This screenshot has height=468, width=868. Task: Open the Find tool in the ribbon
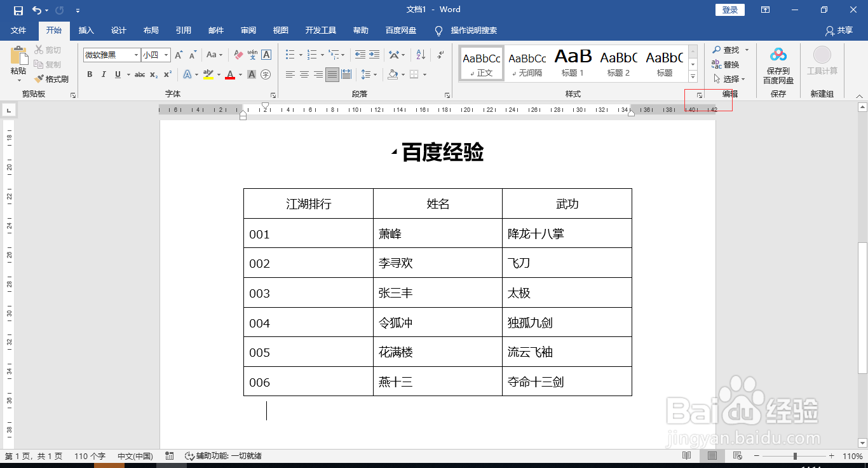(x=726, y=50)
